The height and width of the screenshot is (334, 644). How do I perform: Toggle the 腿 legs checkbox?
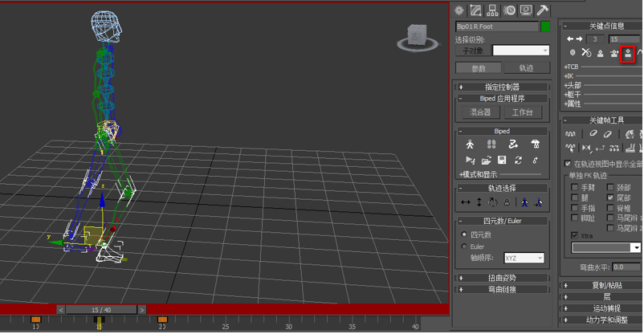[575, 198]
